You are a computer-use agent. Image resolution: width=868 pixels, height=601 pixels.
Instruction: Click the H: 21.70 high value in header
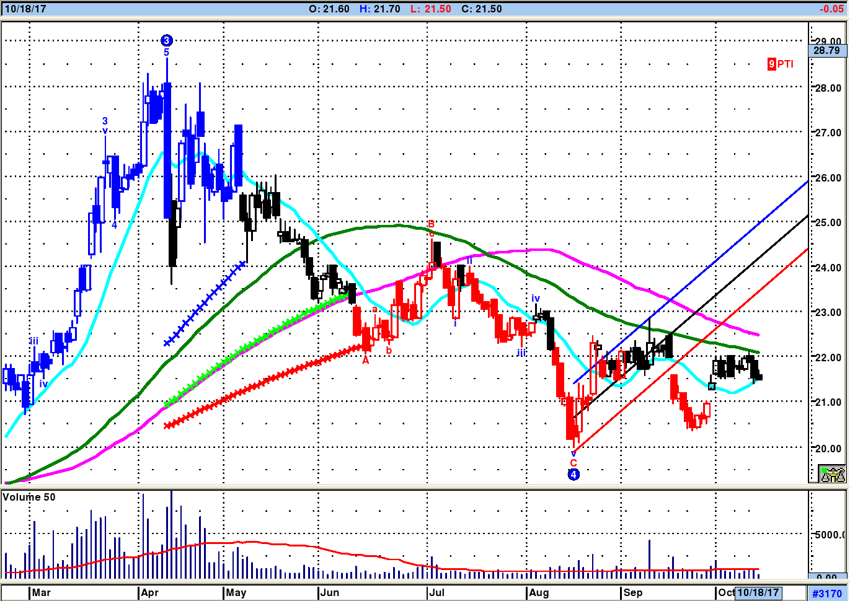(379, 9)
